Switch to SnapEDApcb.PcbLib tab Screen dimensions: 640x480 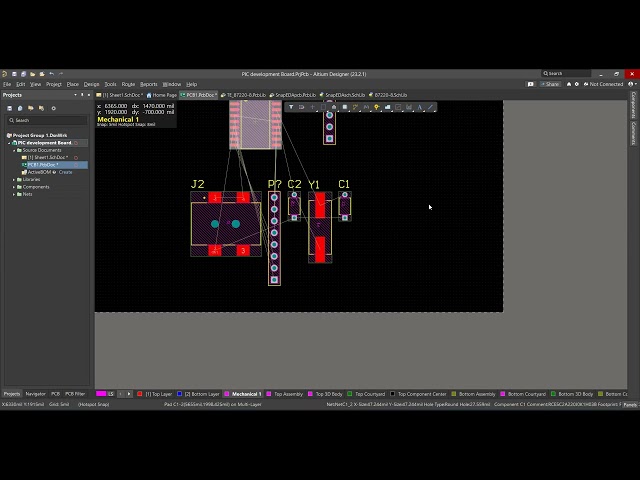293,95
